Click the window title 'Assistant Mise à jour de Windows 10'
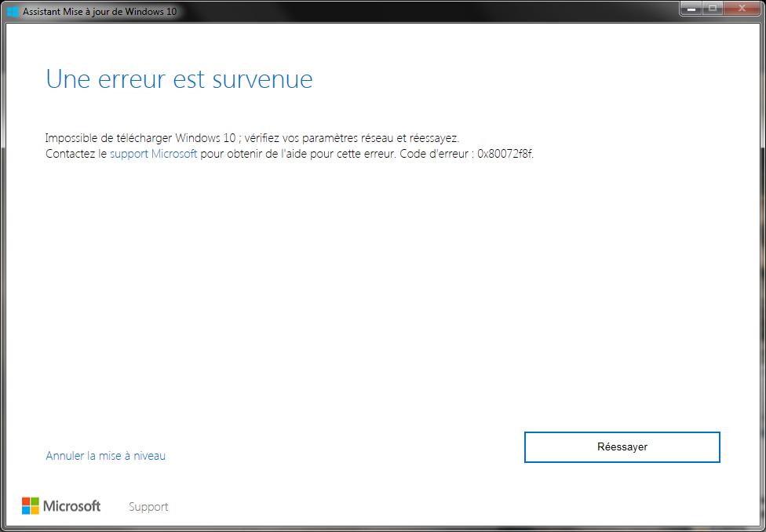The width and height of the screenshot is (766, 532). tap(100, 11)
